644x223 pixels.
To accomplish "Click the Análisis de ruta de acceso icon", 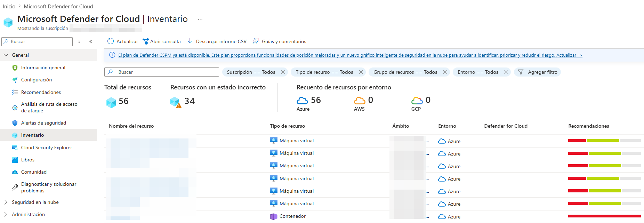I will coord(15,107).
